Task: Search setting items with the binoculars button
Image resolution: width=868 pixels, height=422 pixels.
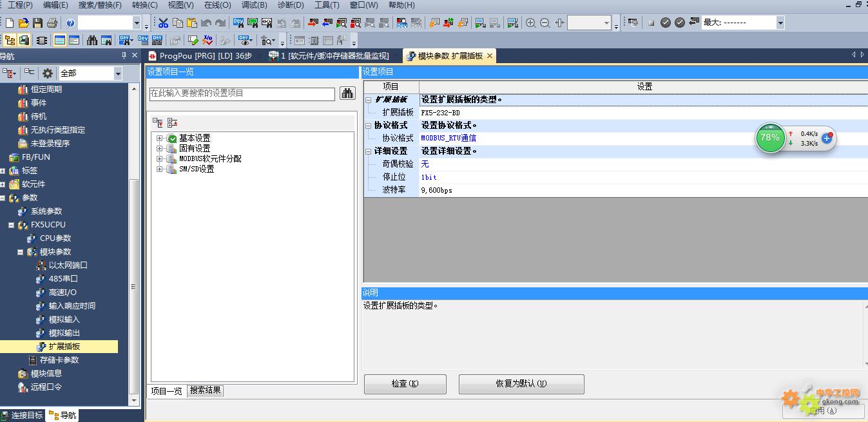Action: (x=347, y=93)
